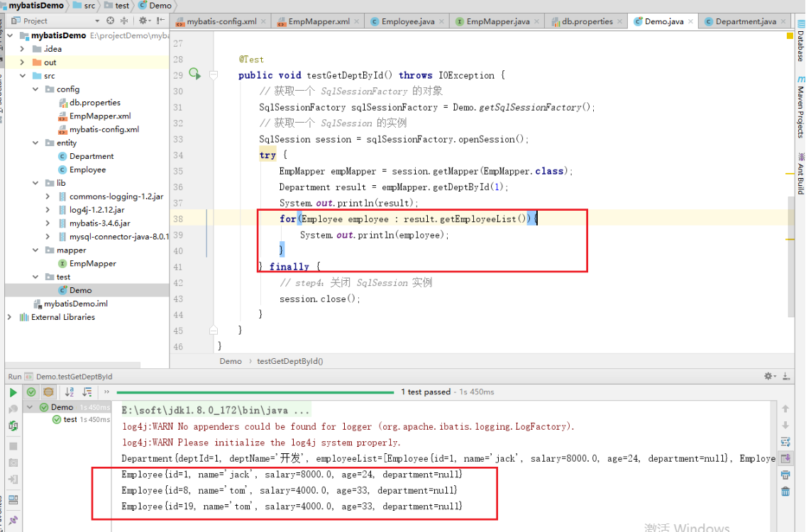Toggle Soft-Wrap in the console output
This screenshot has width=806, height=532.
785,442
